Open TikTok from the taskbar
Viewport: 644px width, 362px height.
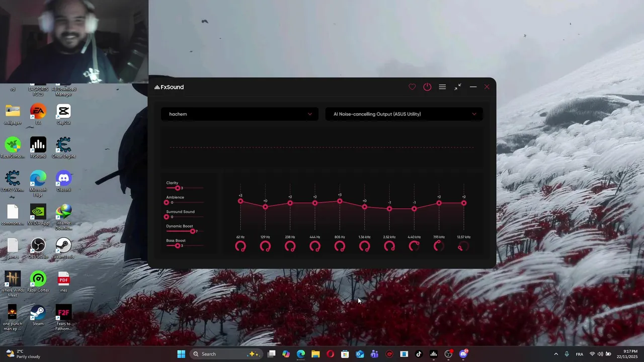419,354
